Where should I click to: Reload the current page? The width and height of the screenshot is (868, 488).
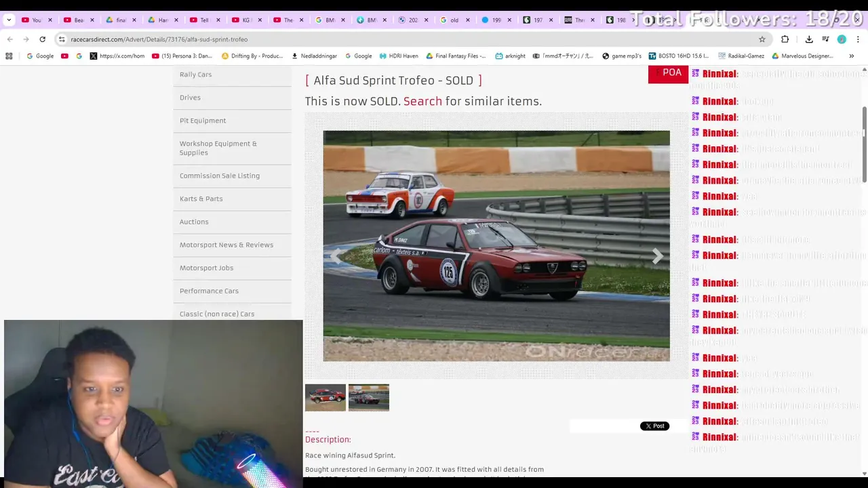point(42,39)
